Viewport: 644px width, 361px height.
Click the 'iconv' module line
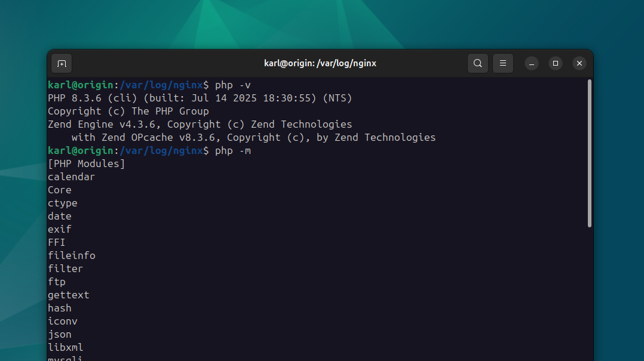click(x=62, y=321)
